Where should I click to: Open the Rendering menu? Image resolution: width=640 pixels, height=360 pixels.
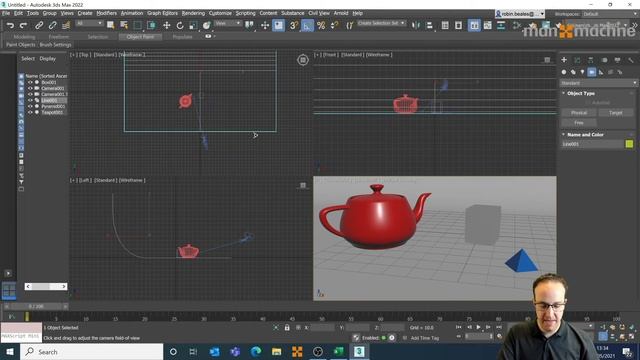click(x=193, y=13)
